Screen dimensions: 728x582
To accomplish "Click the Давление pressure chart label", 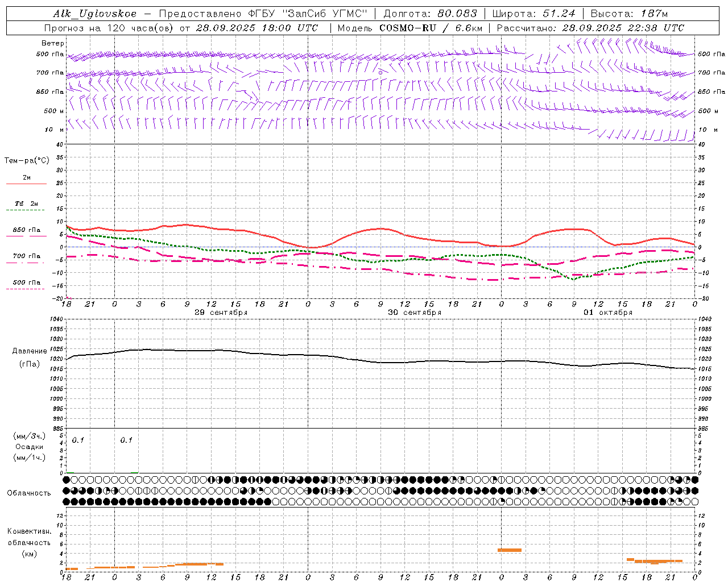I will [30, 351].
